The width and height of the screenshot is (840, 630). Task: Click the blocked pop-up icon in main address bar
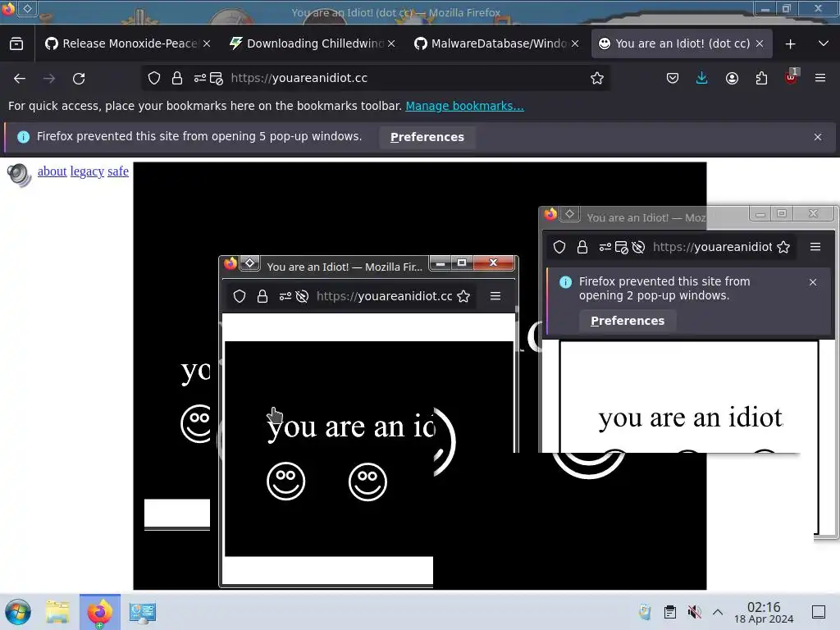tap(217, 78)
